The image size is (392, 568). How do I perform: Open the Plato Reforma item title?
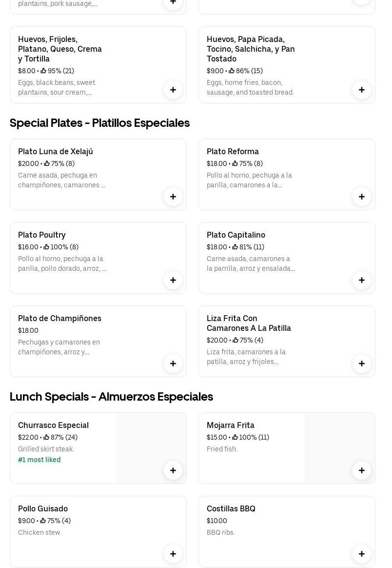233,152
